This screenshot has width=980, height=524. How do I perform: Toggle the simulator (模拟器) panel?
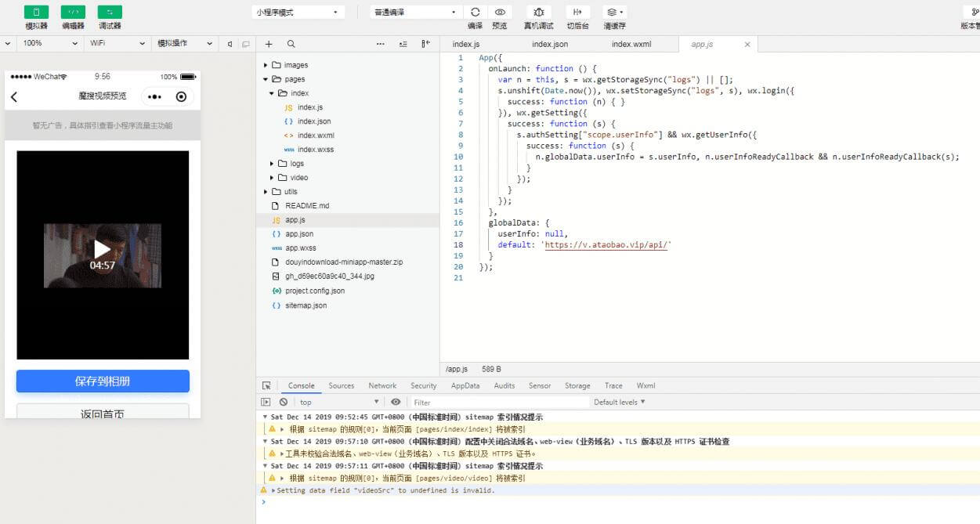pyautogui.click(x=36, y=13)
